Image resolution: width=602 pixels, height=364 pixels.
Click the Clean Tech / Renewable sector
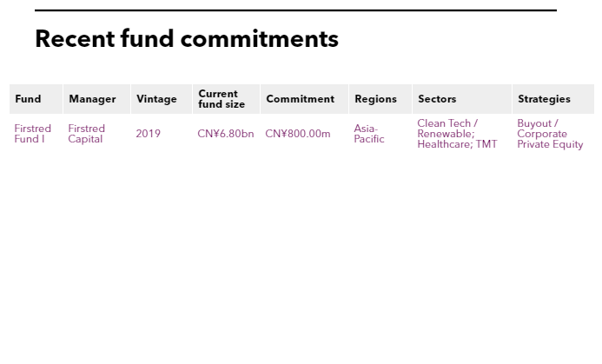447,129
